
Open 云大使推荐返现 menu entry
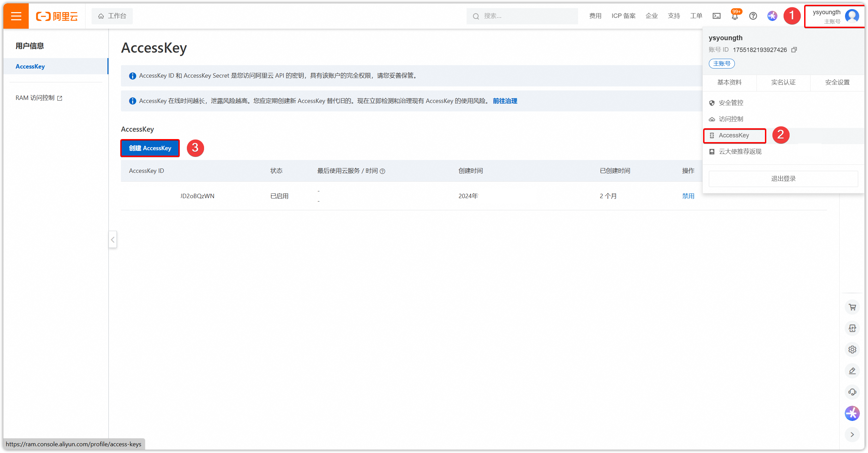tap(740, 152)
